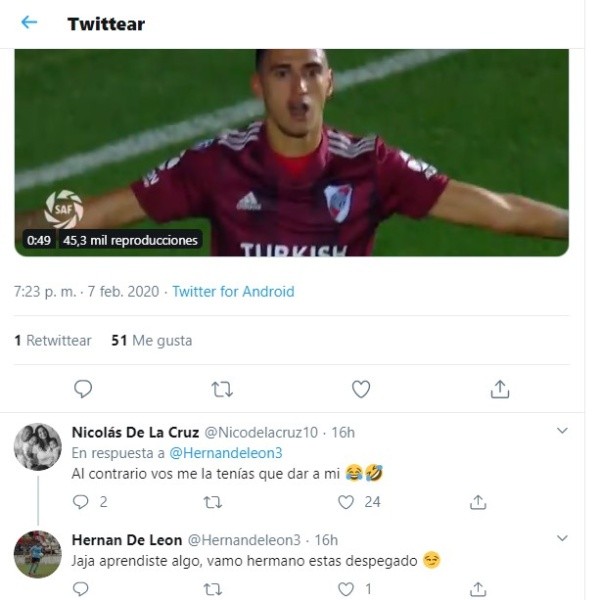This screenshot has width=600, height=600.
Task: View the 51 Me gusta list
Action: click(151, 340)
